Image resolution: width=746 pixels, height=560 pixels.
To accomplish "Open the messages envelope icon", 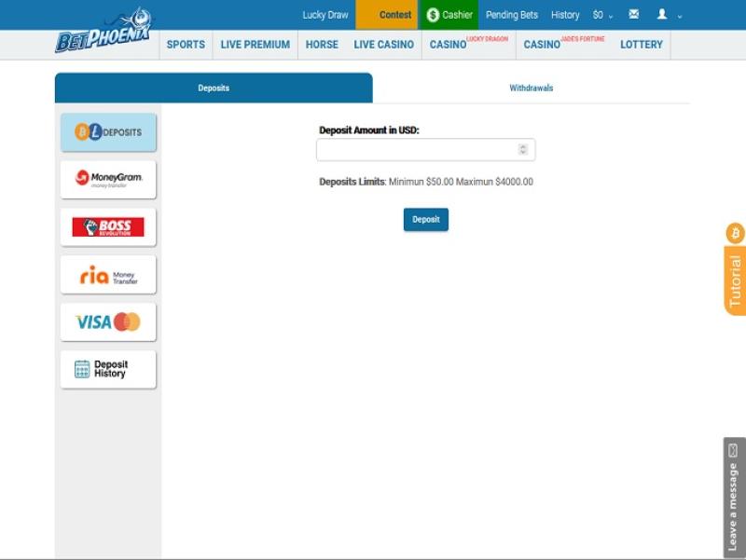I will tap(634, 15).
